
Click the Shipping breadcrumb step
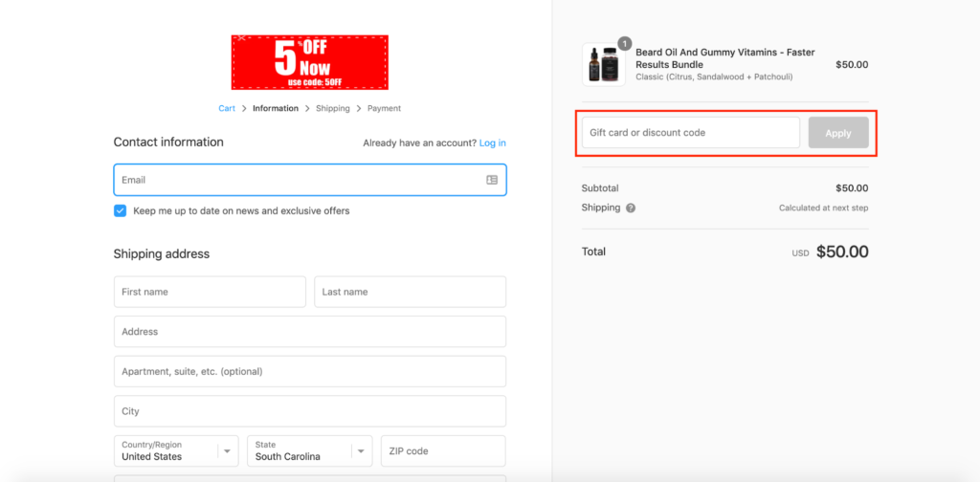[x=332, y=109]
